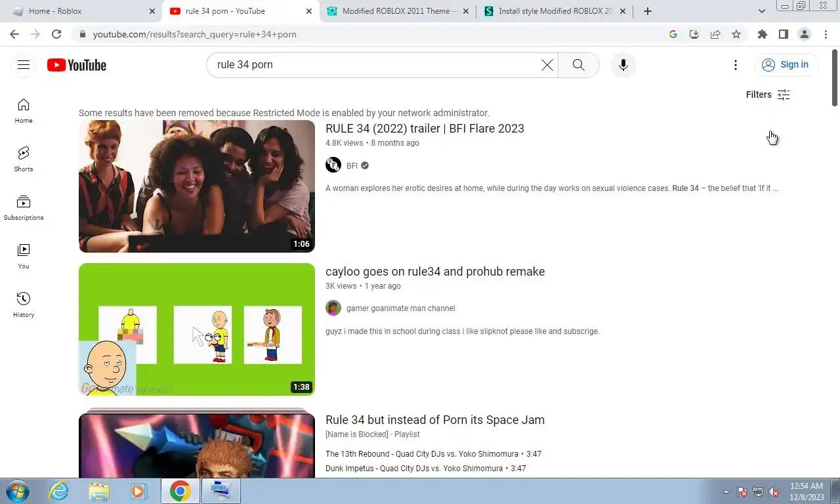Open the Space Jam playlist title
This screenshot has height=504, width=840.
(435, 420)
